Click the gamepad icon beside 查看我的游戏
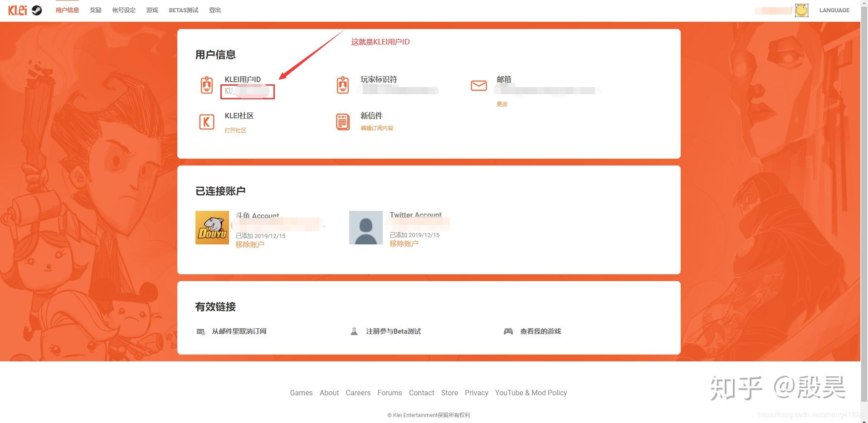 [x=508, y=331]
